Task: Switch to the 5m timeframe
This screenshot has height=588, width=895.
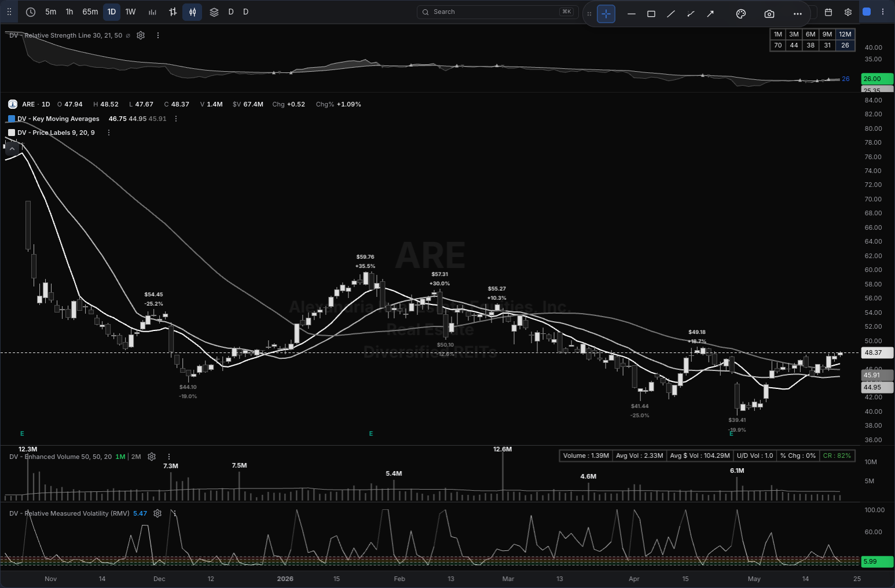Action: point(51,12)
